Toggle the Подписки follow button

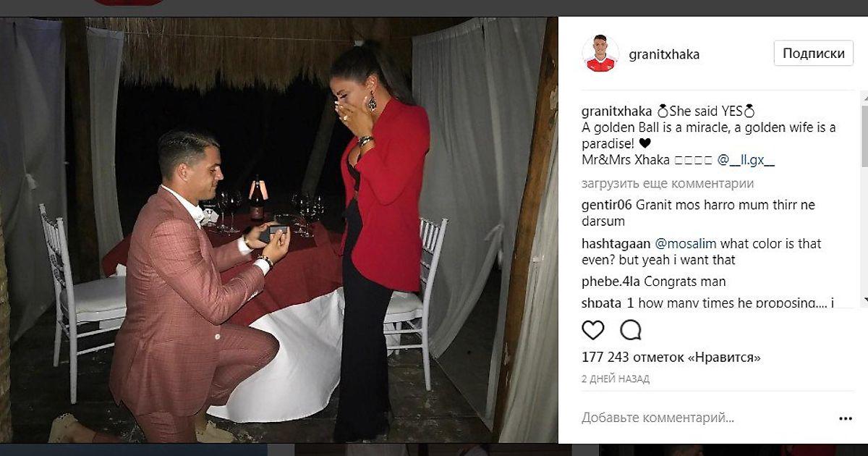[x=814, y=54]
